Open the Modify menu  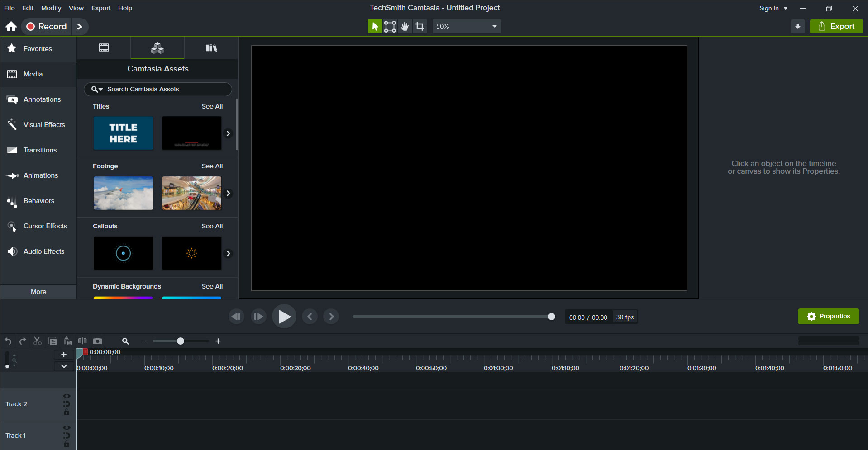(51, 8)
